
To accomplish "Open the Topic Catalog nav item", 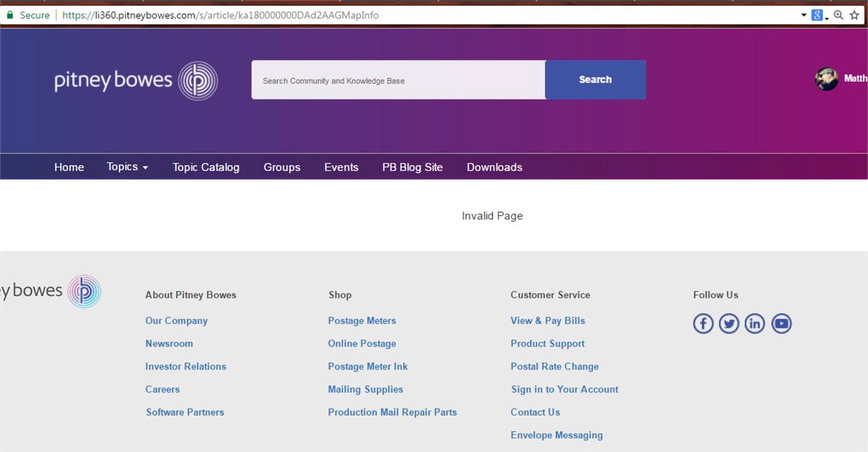I will 206,167.
